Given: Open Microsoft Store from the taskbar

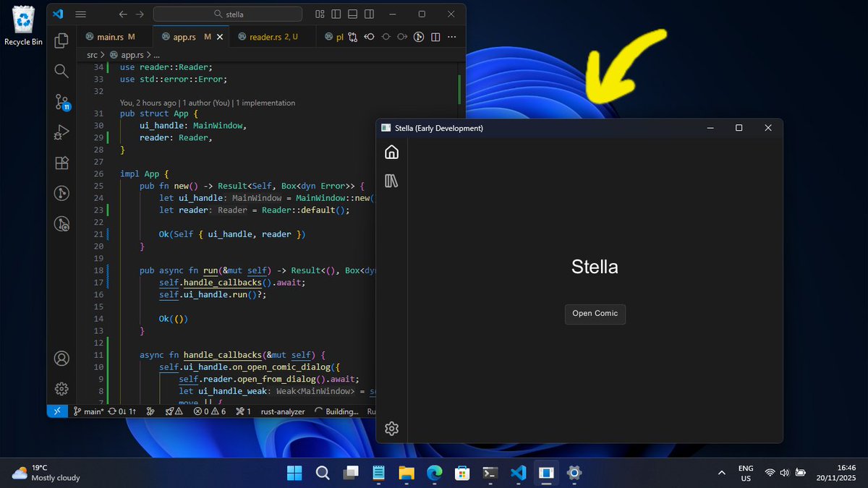Looking at the screenshot, I should pos(462,473).
